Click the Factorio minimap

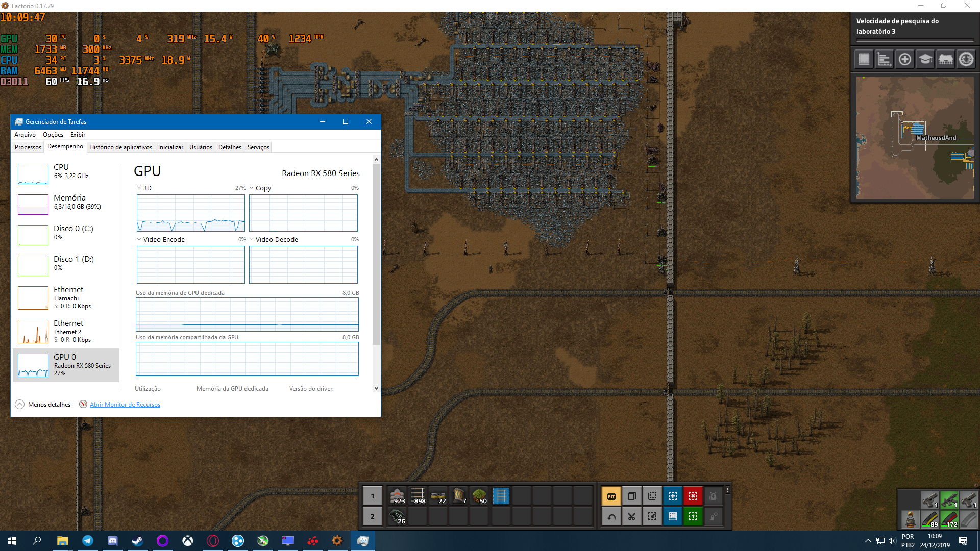(x=915, y=138)
